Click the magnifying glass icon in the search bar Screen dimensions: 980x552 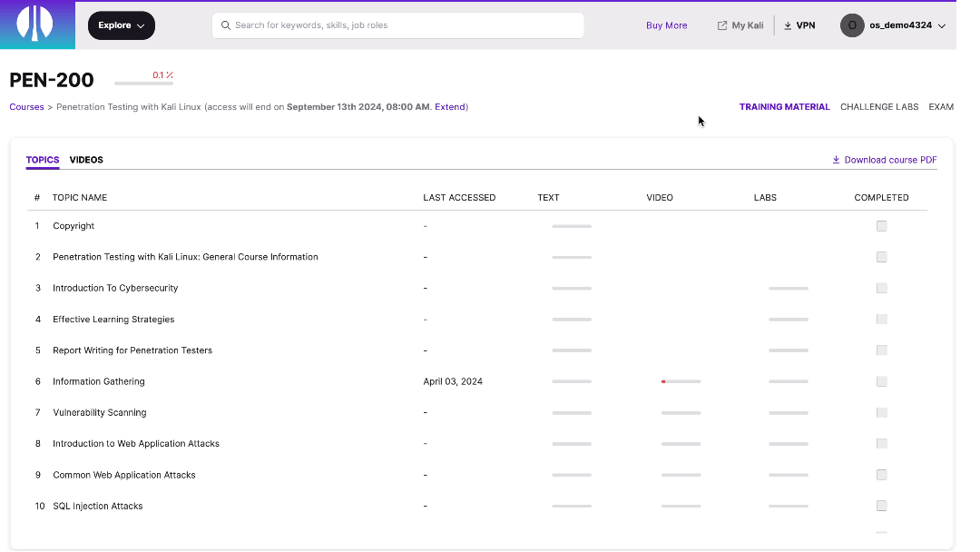click(x=226, y=25)
